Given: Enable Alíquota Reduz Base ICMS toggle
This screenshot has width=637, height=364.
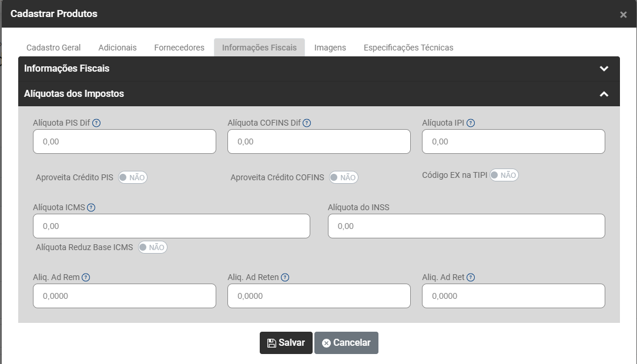Looking at the screenshot, I should click(x=153, y=247).
